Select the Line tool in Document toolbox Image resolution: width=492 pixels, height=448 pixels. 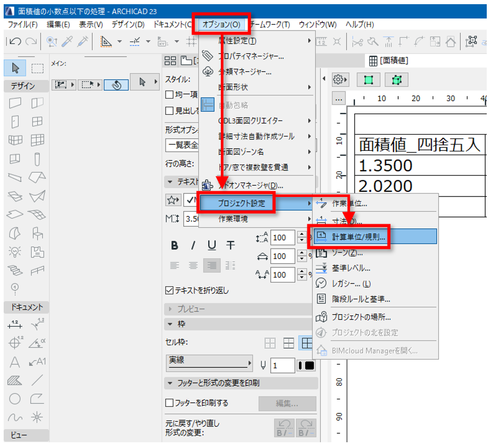pos(37,380)
